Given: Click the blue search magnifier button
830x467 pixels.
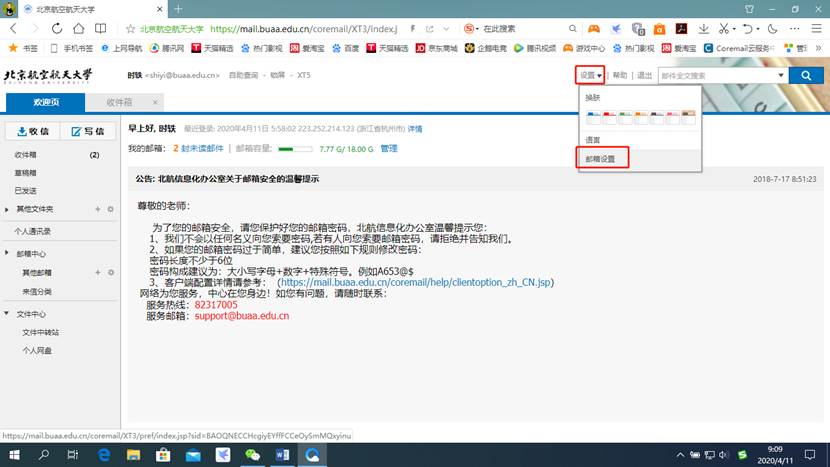Looking at the screenshot, I should click(804, 75).
